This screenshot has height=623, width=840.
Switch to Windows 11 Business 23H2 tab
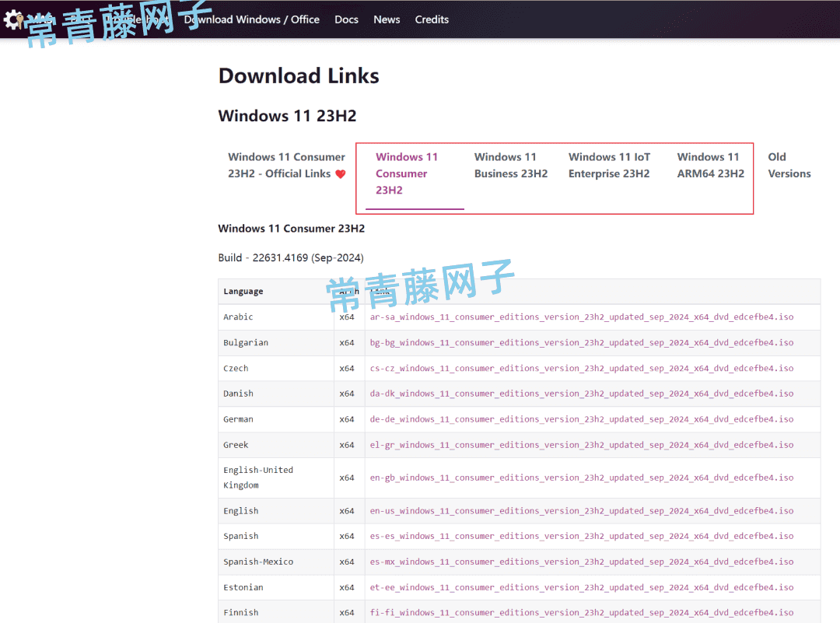510,165
